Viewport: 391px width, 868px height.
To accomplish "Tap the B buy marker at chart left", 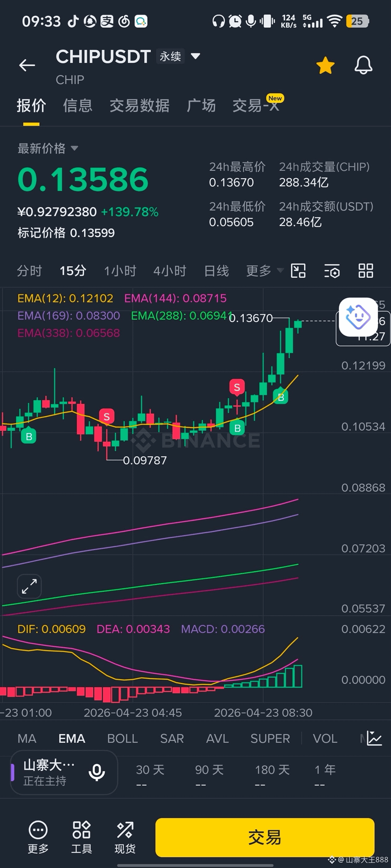I will tap(29, 436).
